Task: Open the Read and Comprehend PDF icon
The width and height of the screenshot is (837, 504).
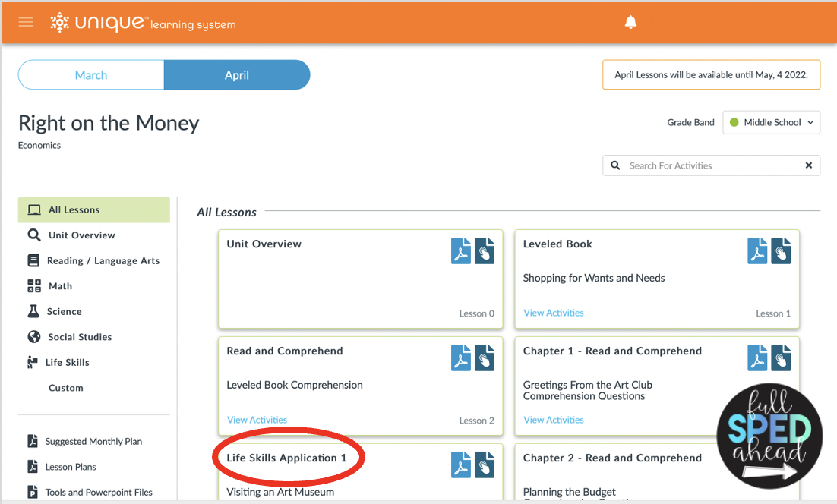Action: (461, 358)
